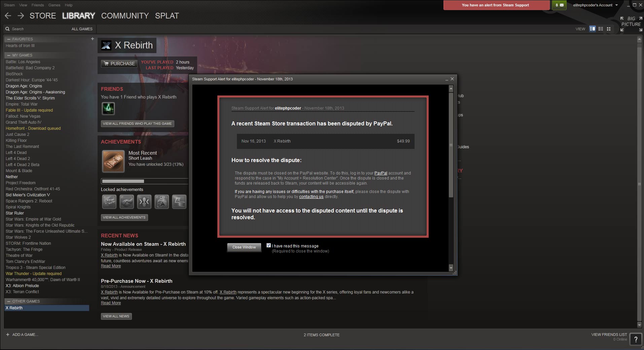Screen dimensions: 644x350
Task: Click the search magnifier icon
Action: tap(7, 29)
